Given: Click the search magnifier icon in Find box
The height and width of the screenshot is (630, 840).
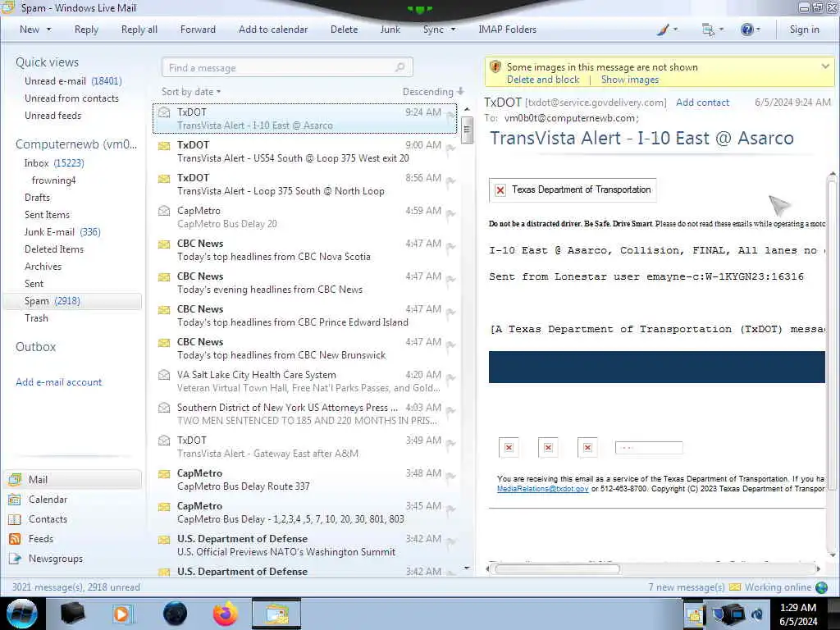Looking at the screenshot, I should (x=399, y=67).
